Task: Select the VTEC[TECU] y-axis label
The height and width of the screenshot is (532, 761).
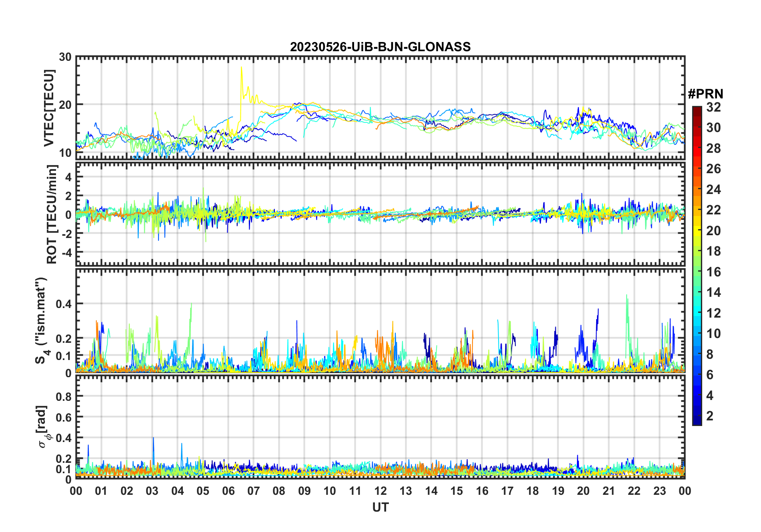Action: (x=49, y=108)
